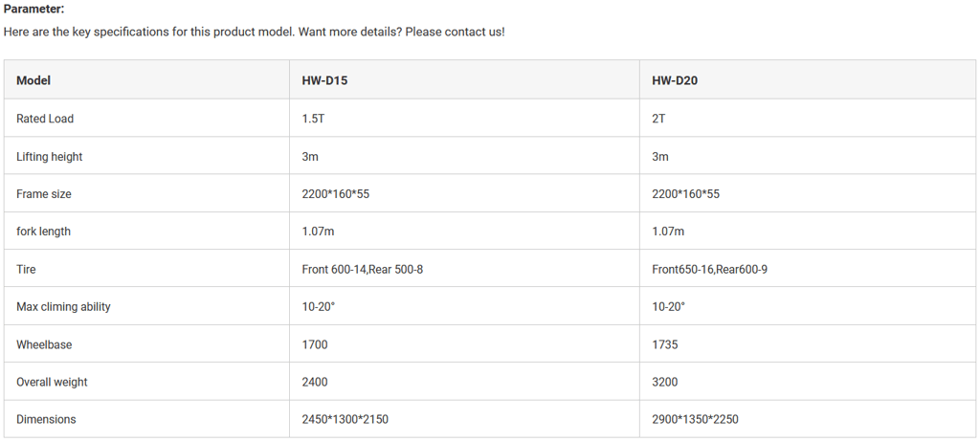
Task: Select the Rated Load row label
Action: coord(45,119)
